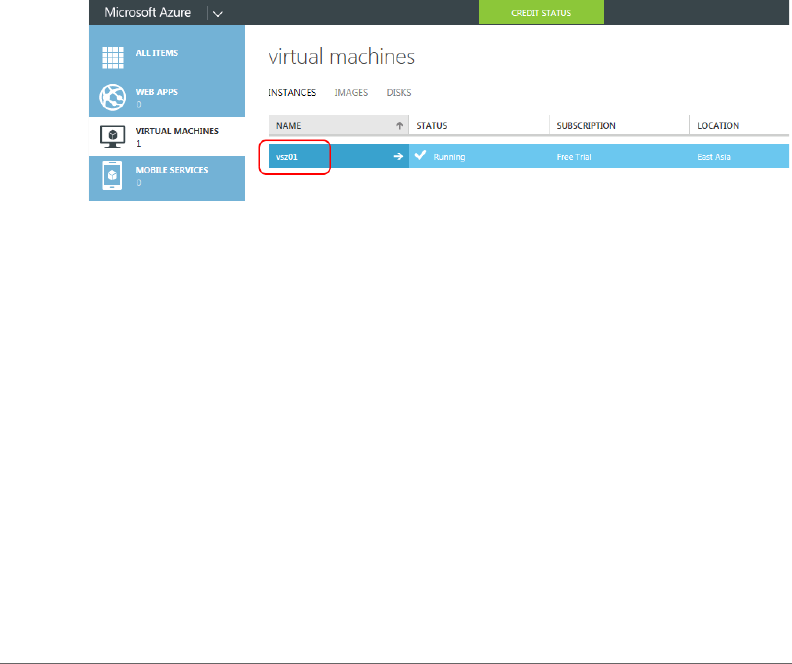Click the Name column header
The image size is (792, 664).
[x=338, y=125]
